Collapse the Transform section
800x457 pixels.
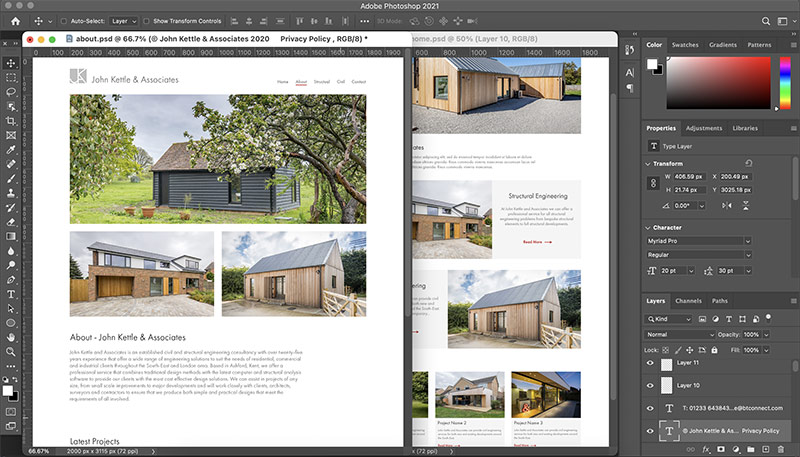click(x=648, y=164)
